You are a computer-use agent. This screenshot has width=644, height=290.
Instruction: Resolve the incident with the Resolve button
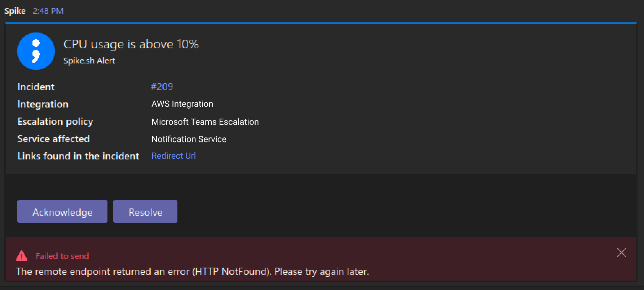pos(145,211)
